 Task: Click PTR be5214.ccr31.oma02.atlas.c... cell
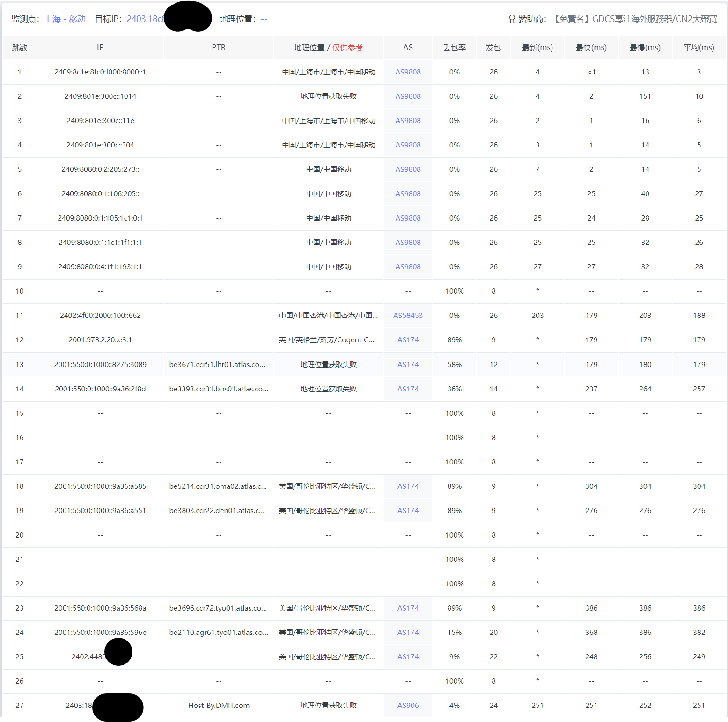pyautogui.click(x=219, y=486)
